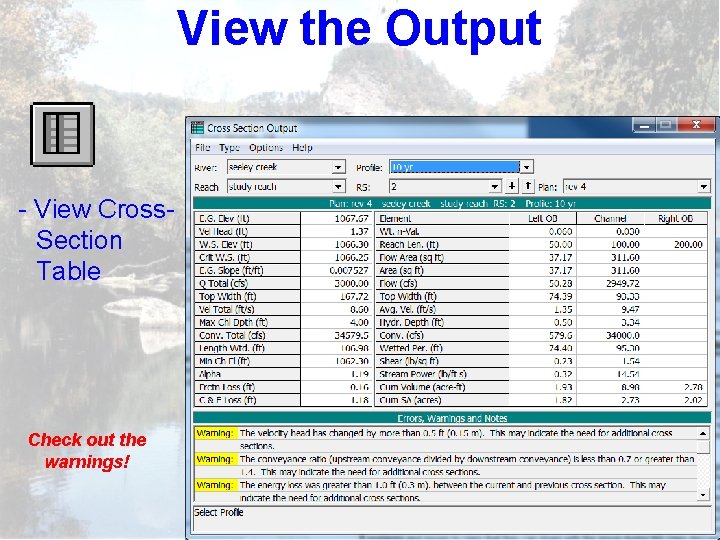Viewport: 720px width, 540px height.
Task: Click the energy loss warning message
Action: click(452, 491)
